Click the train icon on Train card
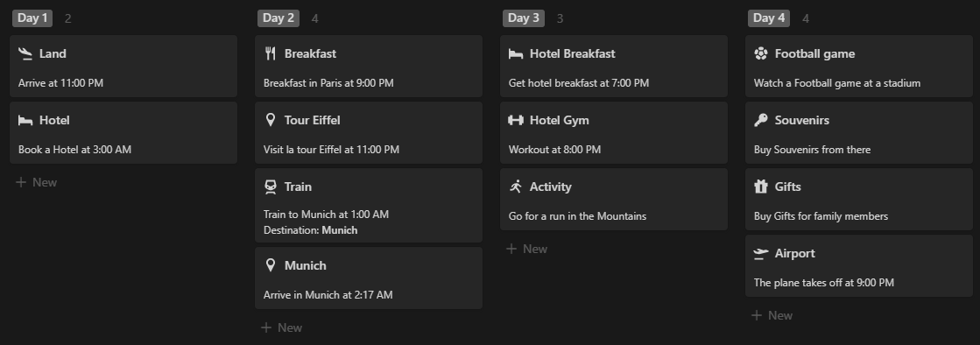Viewport: 980px width, 345px height. [270, 187]
